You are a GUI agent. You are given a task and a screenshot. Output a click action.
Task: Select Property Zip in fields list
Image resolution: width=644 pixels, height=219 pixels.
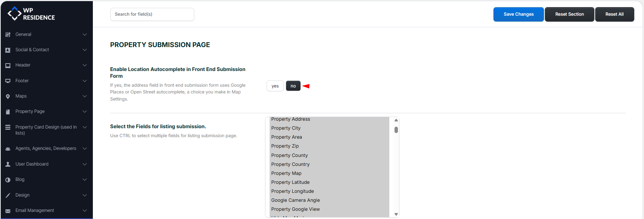coord(285,146)
